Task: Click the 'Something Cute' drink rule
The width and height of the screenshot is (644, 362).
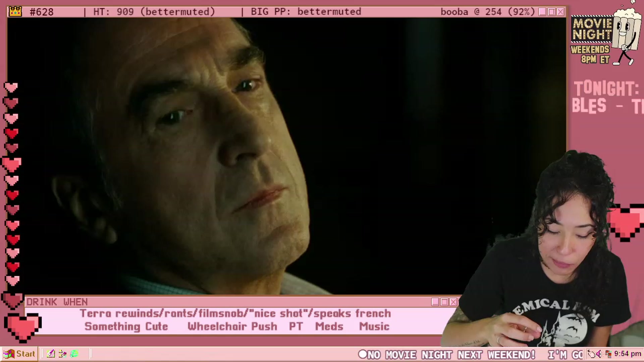Action: pos(126,326)
